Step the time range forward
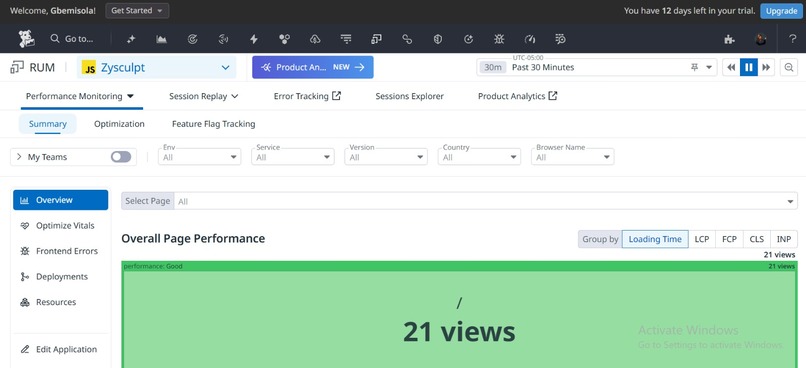Image resolution: width=806 pixels, height=368 pixels. (x=766, y=67)
